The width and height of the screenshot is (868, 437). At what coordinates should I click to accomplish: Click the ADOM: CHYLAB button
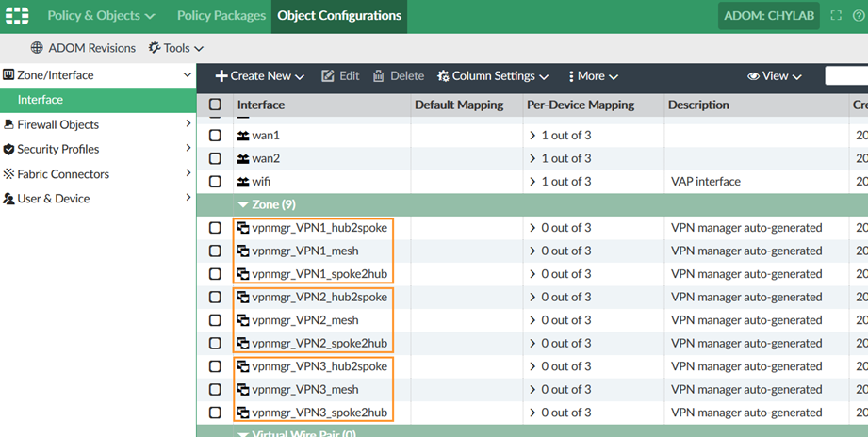coord(769,15)
